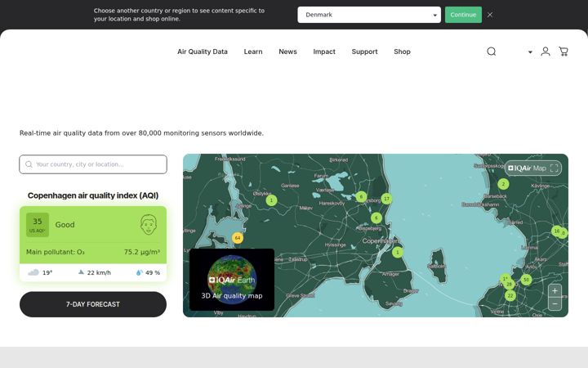Focus the country, city or location search field

(x=93, y=164)
